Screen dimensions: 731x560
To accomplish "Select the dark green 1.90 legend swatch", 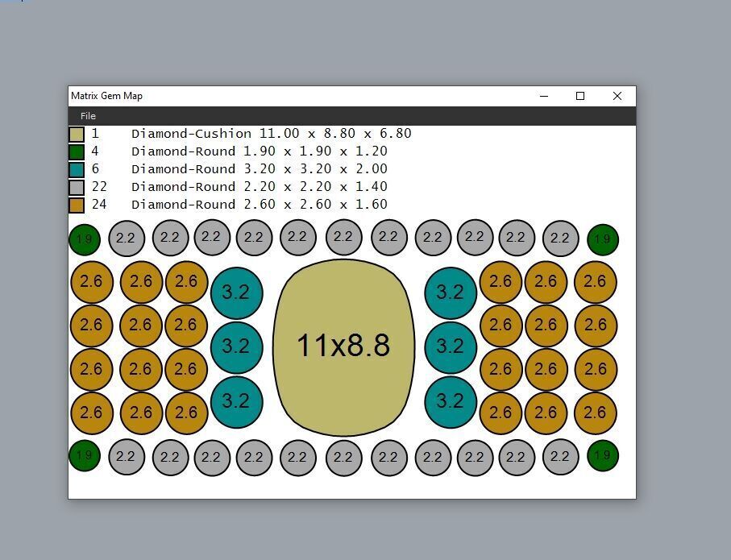I will tap(77, 152).
